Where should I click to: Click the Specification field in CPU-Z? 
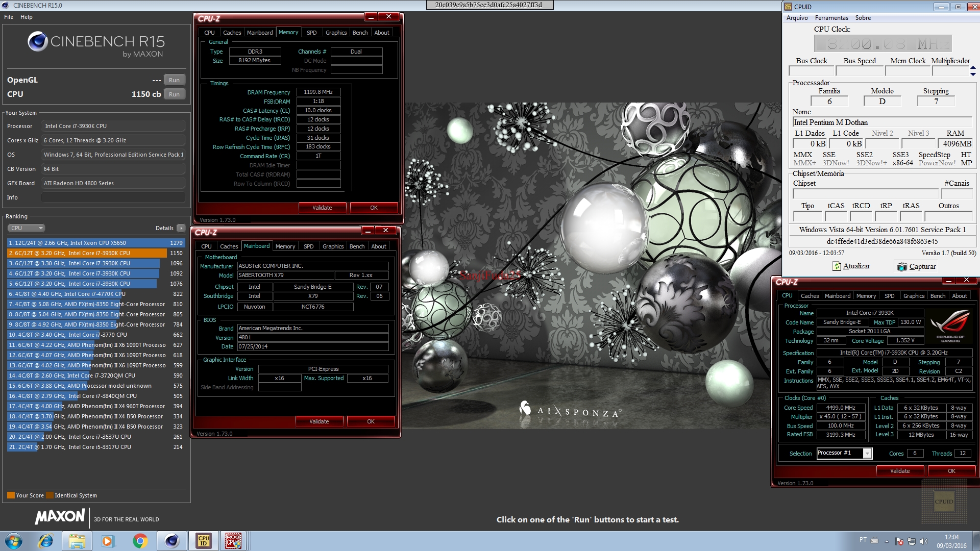click(894, 353)
